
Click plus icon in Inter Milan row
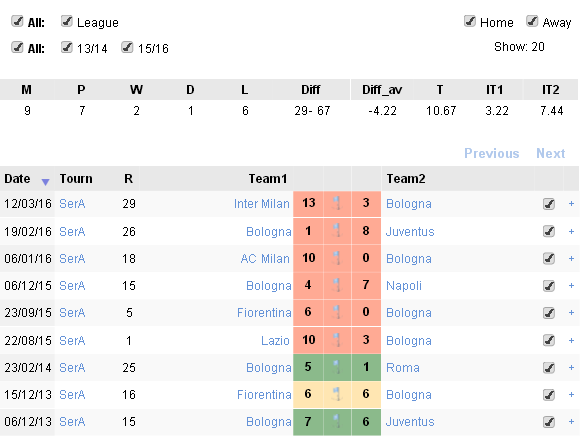pos(571,204)
